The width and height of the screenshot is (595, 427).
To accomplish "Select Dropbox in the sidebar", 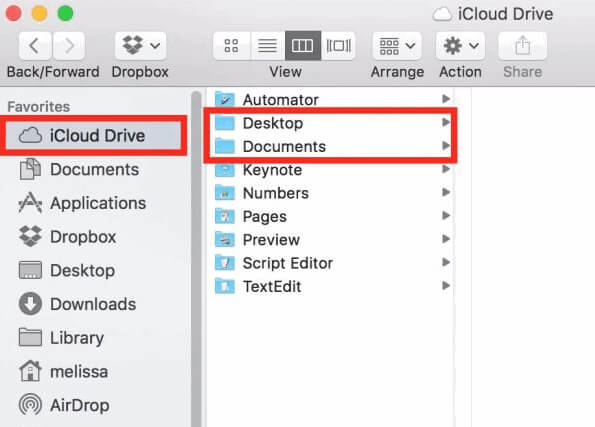I will 94,237.
